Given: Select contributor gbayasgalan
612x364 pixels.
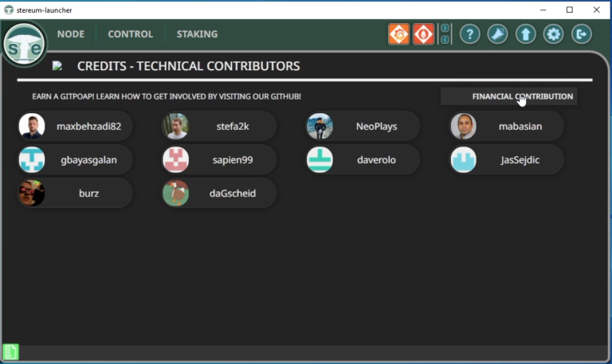Looking at the screenshot, I should coord(75,160).
